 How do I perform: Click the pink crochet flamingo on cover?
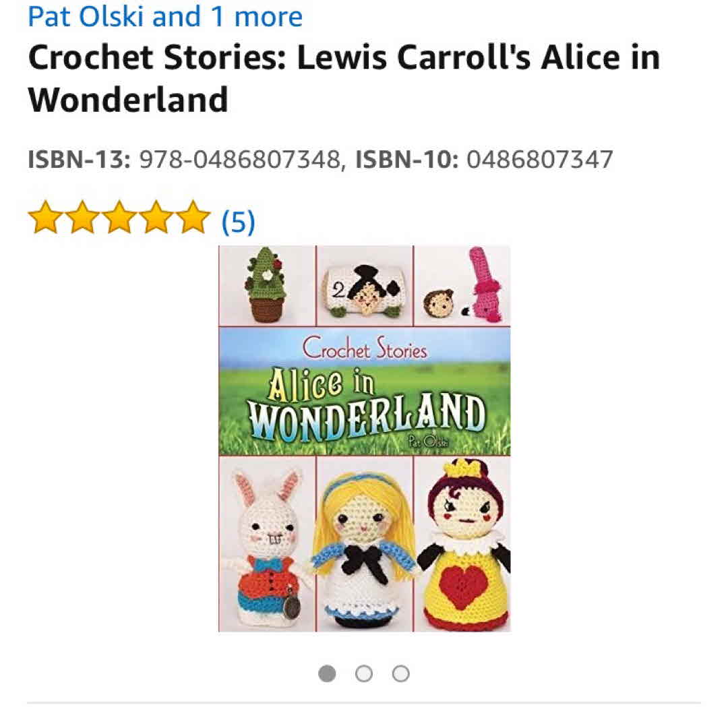point(485,283)
